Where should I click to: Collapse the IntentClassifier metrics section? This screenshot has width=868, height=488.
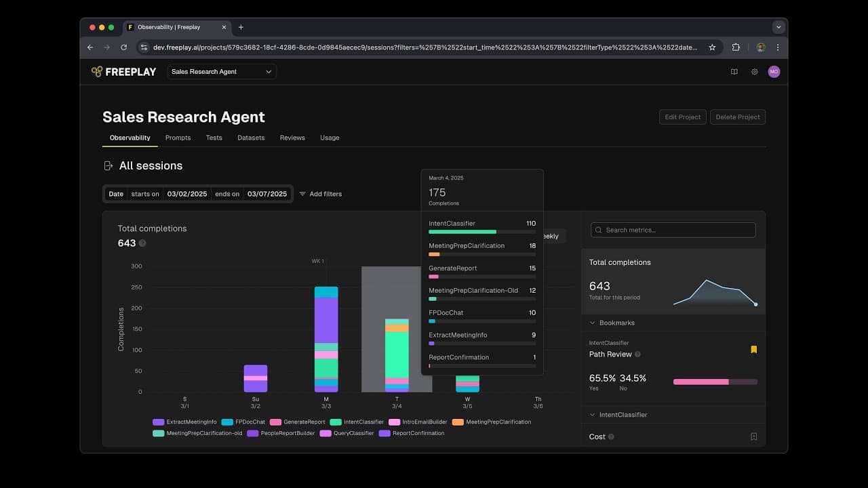point(592,415)
